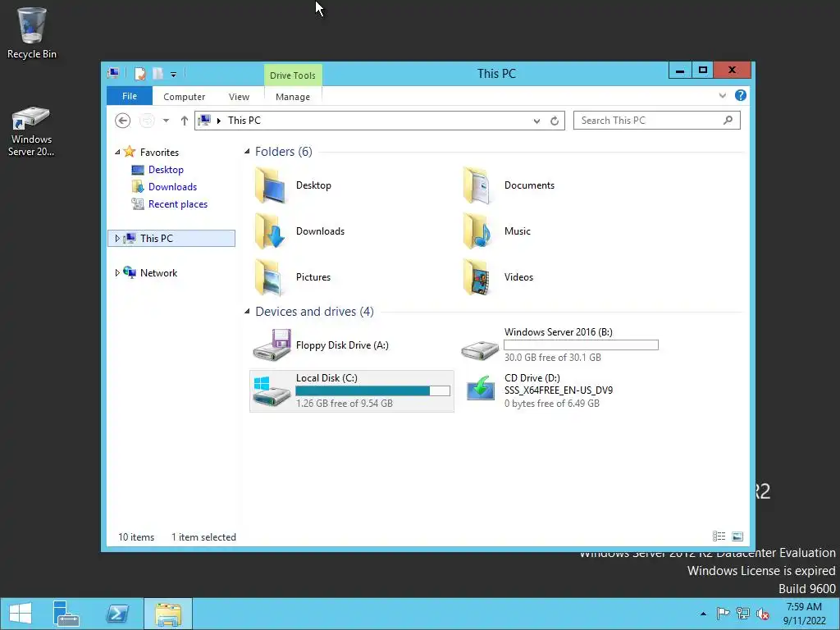Expand the address bar path arrow
This screenshot has width=840, height=630.
tap(218, 121)
